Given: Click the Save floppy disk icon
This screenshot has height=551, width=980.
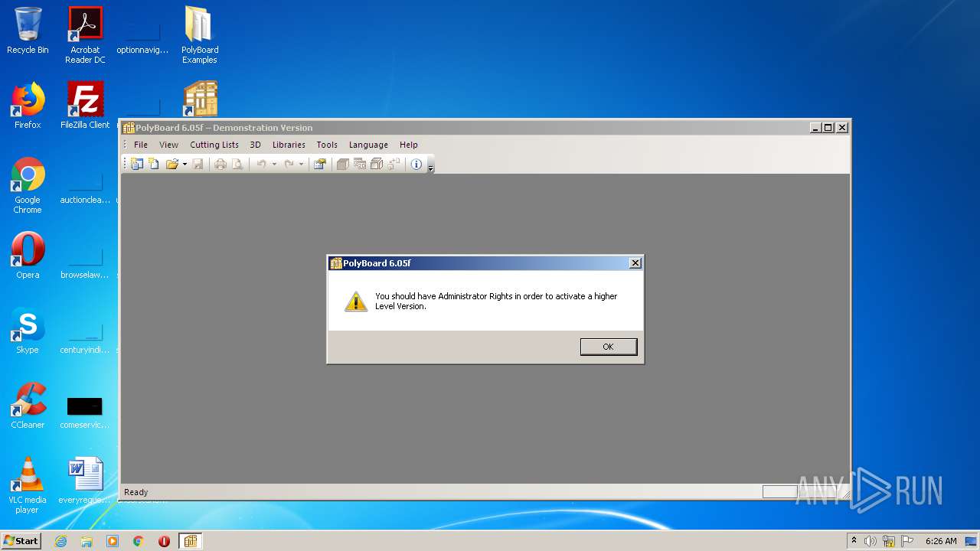Looking at the screenshot, I should pos(198,164).
